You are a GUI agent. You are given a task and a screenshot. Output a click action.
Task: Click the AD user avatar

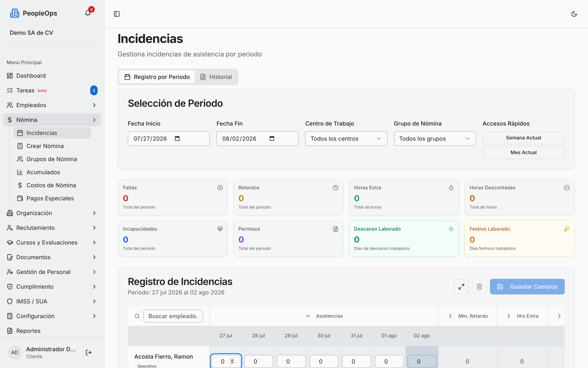click(14, 352)
